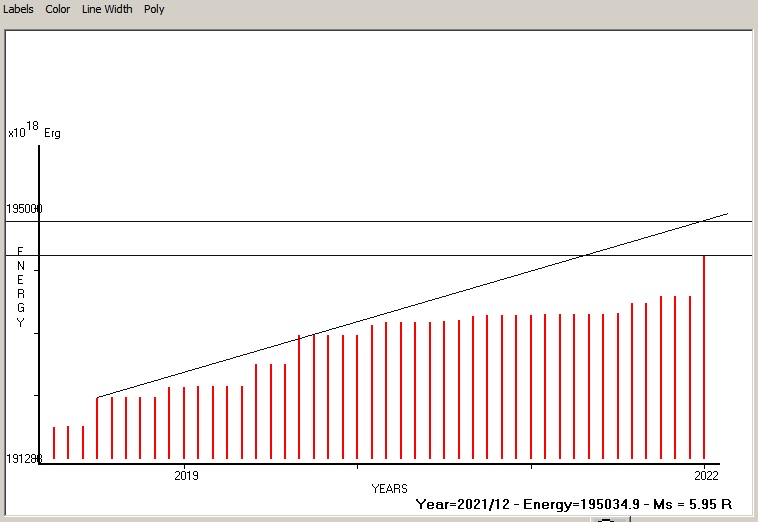The height and width of the screenshot is (522, 758).
Task: Click the first red bar on the left
Action: (54, 442)
